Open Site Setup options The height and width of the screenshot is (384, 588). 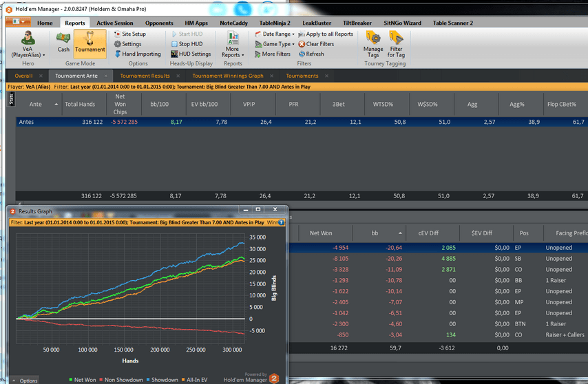pos(129,34)
